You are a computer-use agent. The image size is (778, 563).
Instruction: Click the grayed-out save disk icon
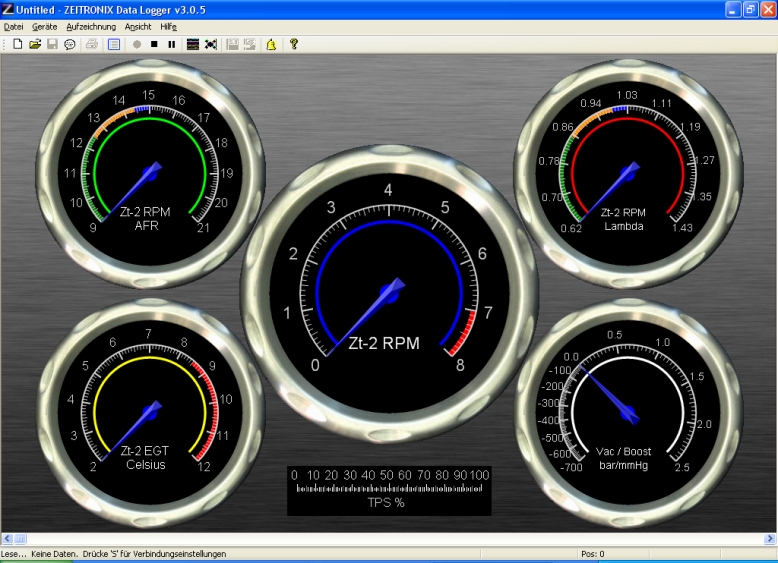click(x=52, y=44)
